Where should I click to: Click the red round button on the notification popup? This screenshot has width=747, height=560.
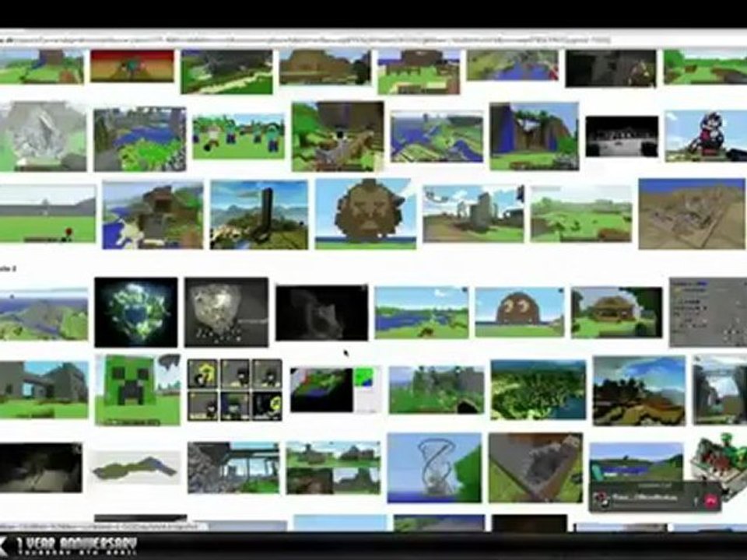[710, 501]
